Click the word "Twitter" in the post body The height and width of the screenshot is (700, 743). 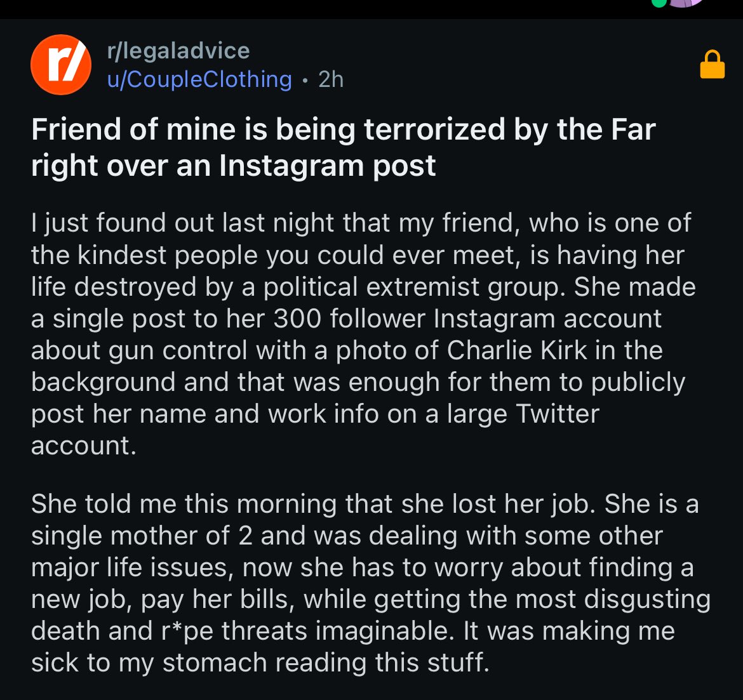point(557,414)
